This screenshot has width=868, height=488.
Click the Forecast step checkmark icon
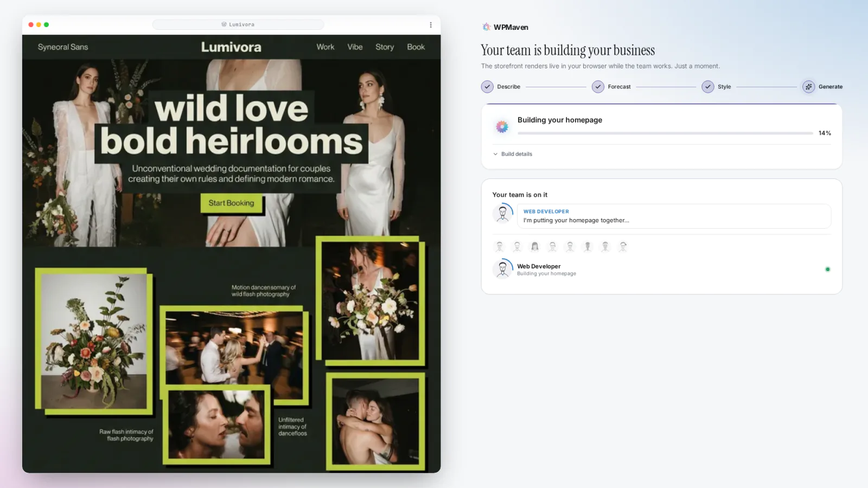pyautogui.click(x=598, y=87)
